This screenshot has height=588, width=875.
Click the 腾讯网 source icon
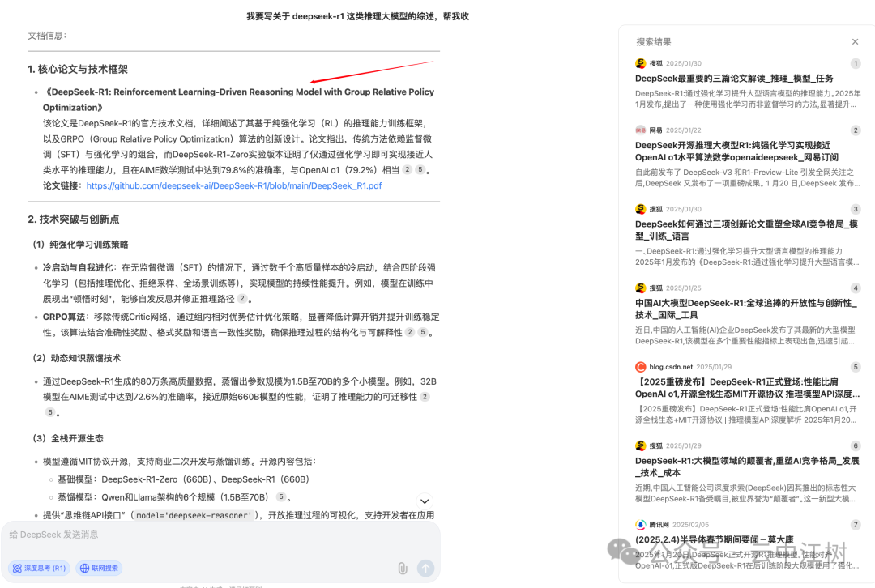(641, 524)
